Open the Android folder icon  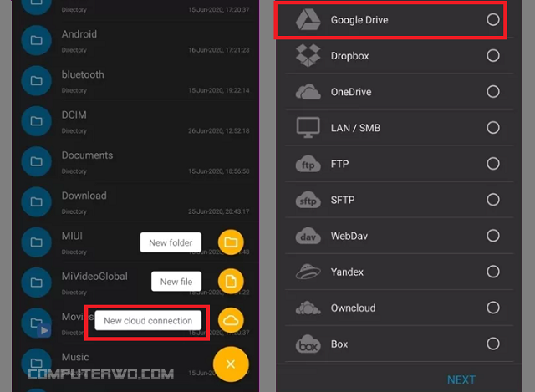pos(36,40)
